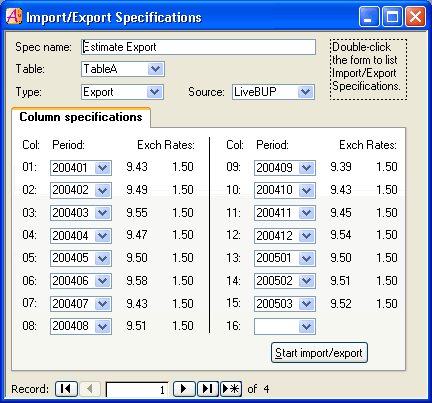The width and height of the screenshot is (432, 403).
Task: Click the record number input box
Action: pos(137,389)
